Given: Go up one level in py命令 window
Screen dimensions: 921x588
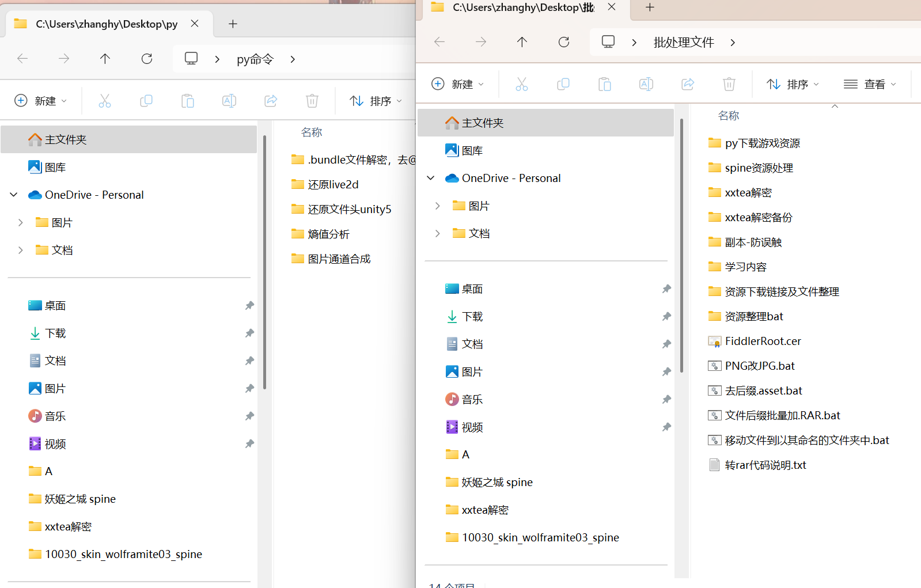Looking at the screenshot, I should click(x=105, y=59).
